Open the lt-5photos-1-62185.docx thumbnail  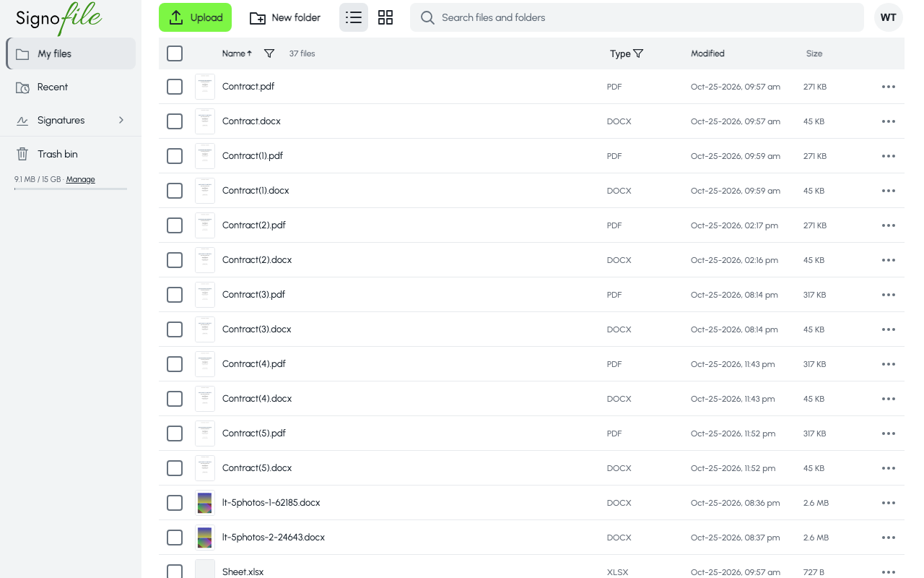[205, 503]
